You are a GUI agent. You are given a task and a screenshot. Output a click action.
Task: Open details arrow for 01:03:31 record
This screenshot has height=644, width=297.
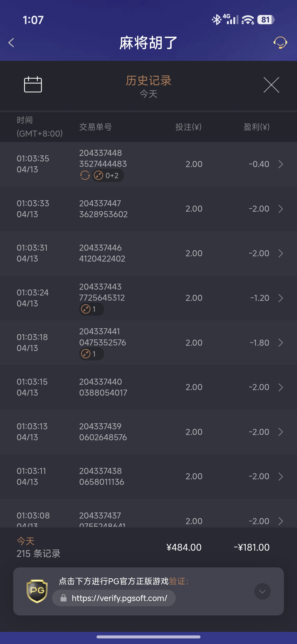[281, 253]
